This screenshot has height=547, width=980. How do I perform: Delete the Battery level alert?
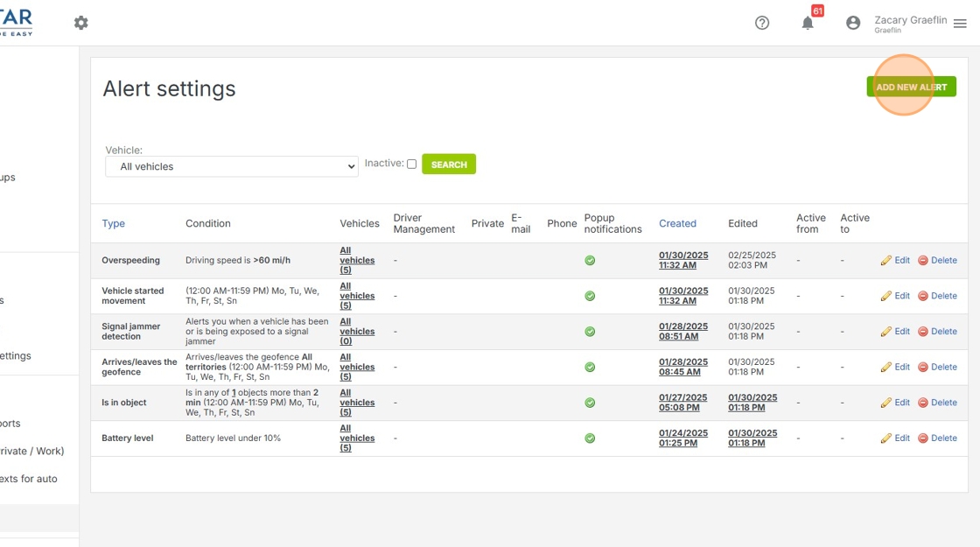click(937, 438)
